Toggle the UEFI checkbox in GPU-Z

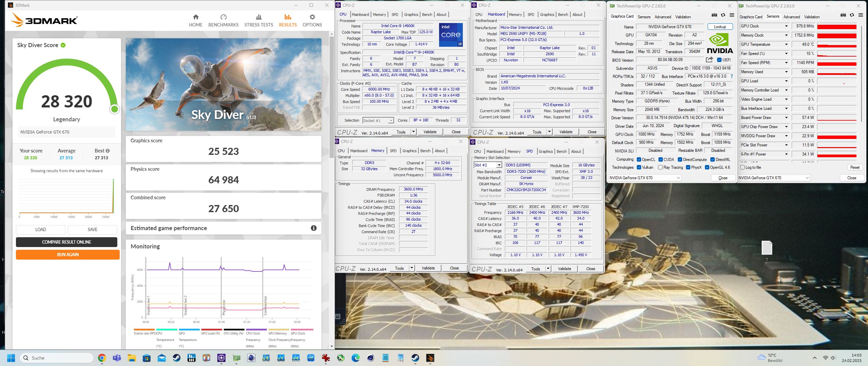pyautogui.click(x=719, y=60)
